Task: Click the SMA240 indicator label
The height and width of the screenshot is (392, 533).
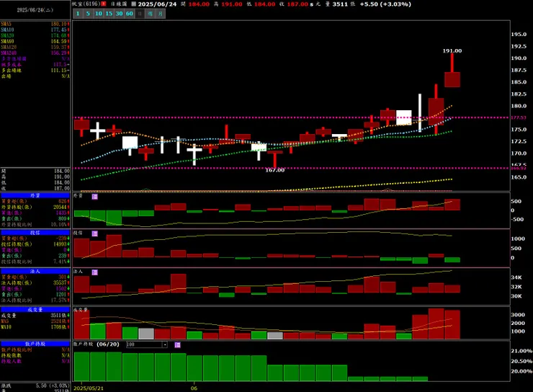Action: 9,53
